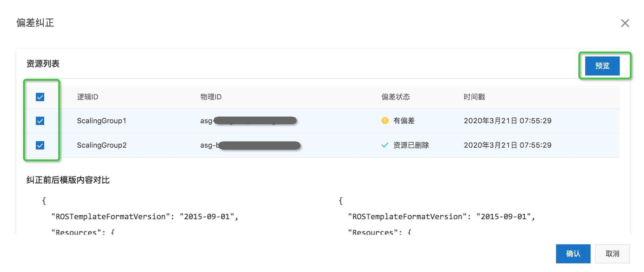Click the 偏差纠正 dialog title

pos(35,23)
